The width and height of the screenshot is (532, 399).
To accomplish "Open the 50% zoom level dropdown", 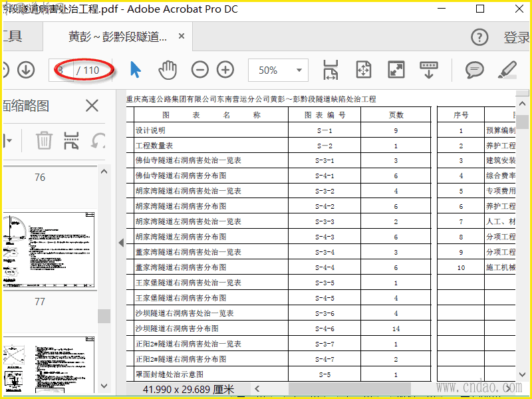I will click(299, 70).
